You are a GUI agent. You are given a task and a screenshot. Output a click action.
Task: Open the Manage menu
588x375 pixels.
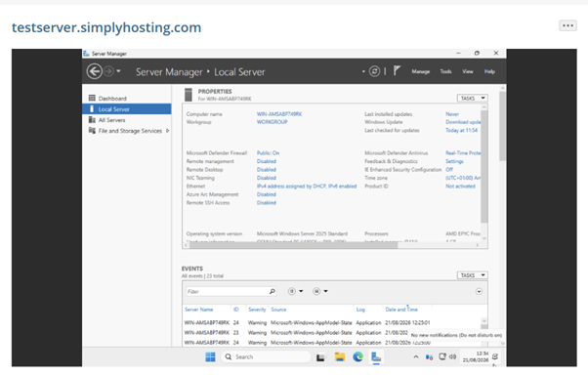click(x=420, y=71)
